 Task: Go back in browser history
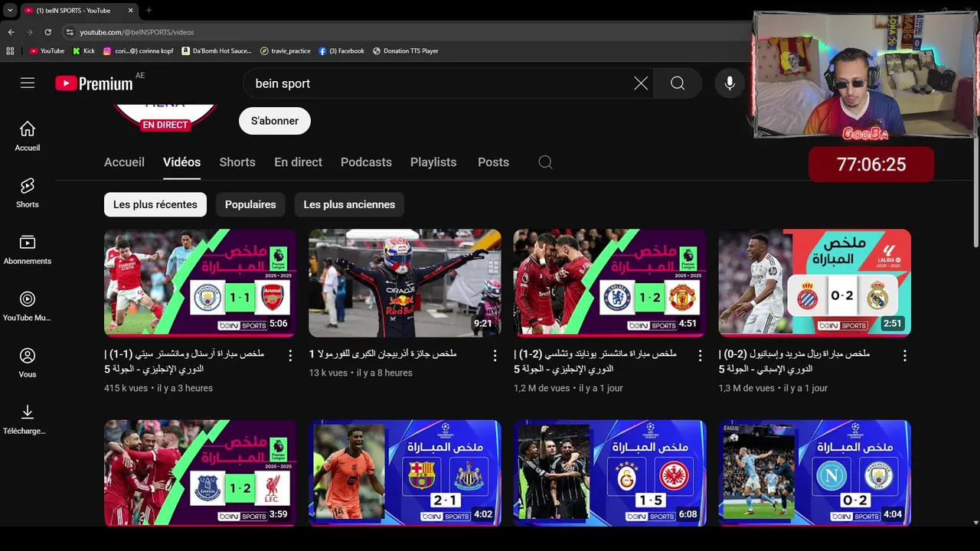(x=11, y=32)
